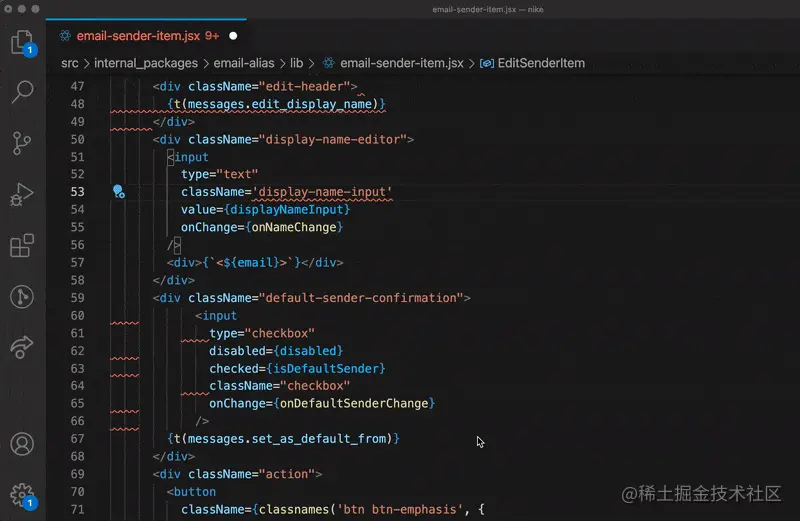Click the unsaved dot on the editor tab
The height and width of the screenshot is (521, 800).
234,35
